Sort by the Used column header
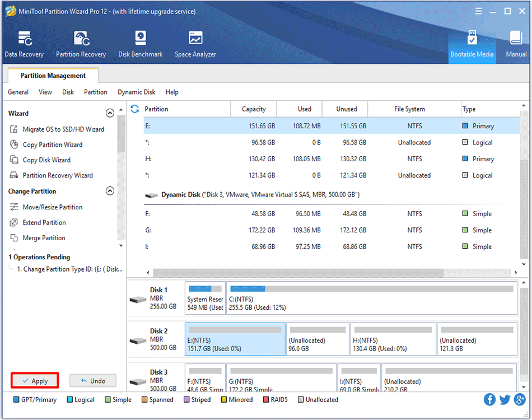This screenshot has height=420, width=532. [x=299, y=109]
